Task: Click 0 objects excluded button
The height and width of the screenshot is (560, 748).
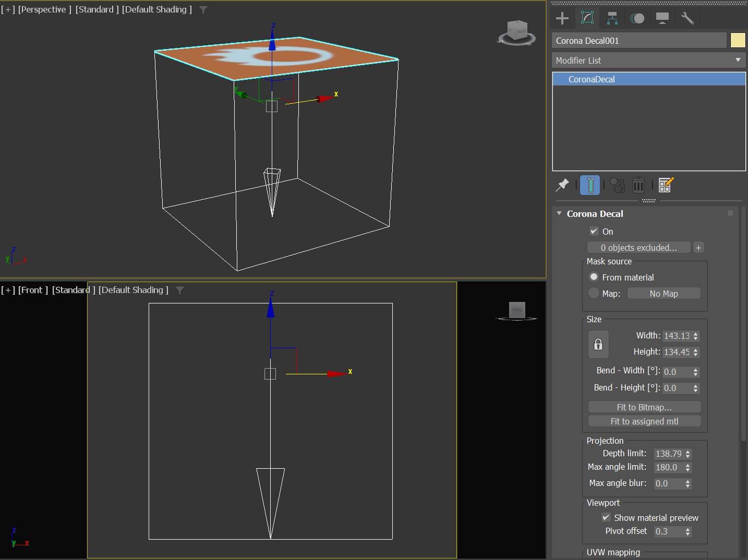Action: (638, 247)
